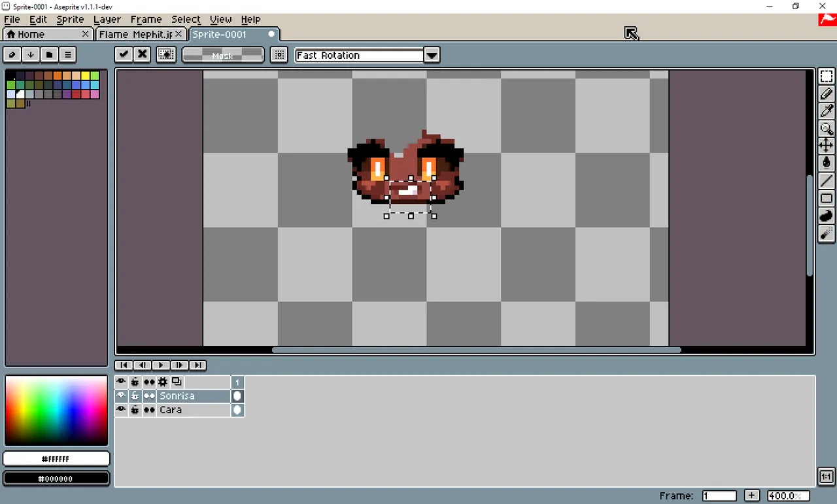Viewport: 837px width, 504px height.
Task: Select the Zoom magnifier tool
Action: 827,129
